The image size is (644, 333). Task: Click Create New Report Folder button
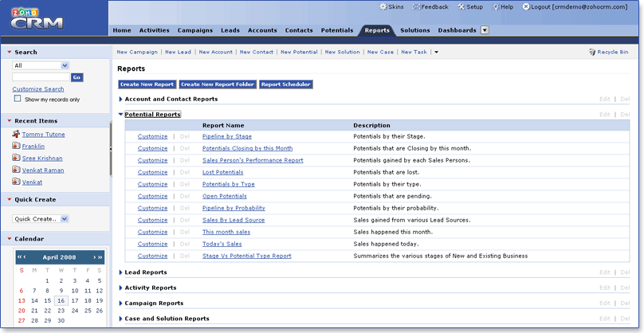click(x=218, y=84)
